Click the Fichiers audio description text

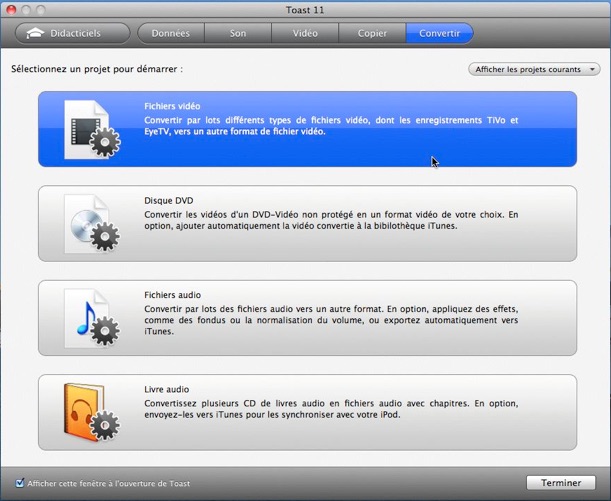pyautogui.click(x=331, y=320)
